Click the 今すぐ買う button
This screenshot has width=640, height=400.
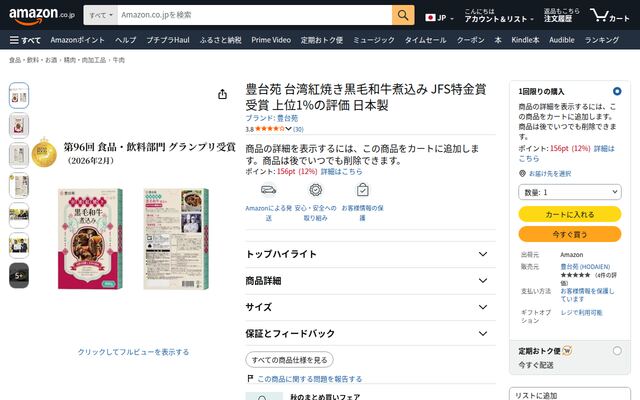570,234
